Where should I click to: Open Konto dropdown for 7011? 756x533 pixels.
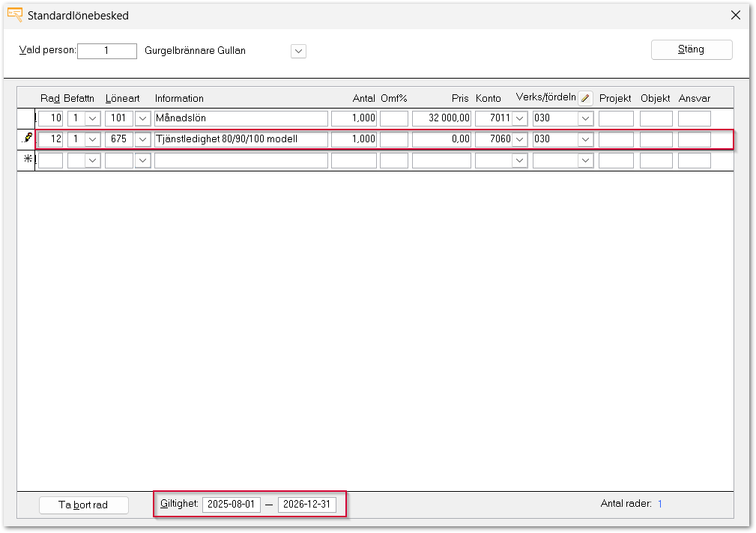click(x=519, y=118)
